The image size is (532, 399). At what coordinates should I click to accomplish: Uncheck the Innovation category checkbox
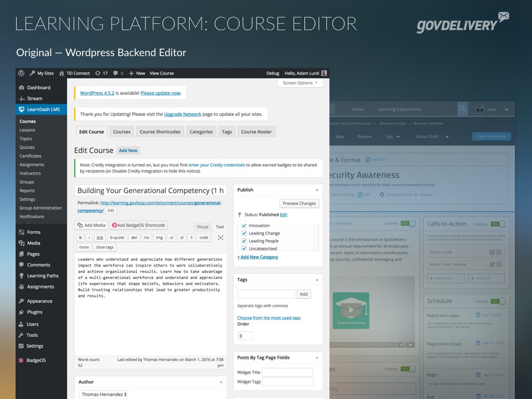coord(244,225)
